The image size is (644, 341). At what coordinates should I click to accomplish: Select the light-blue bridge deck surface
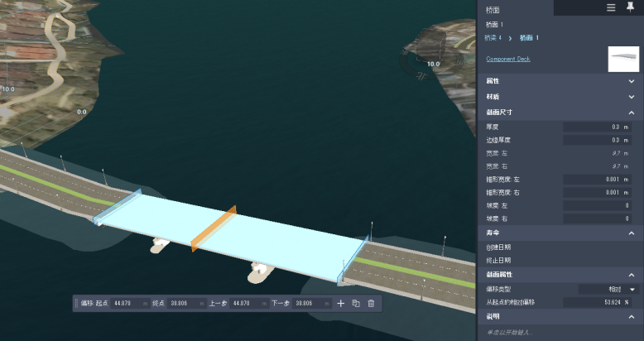click(283, 243)
